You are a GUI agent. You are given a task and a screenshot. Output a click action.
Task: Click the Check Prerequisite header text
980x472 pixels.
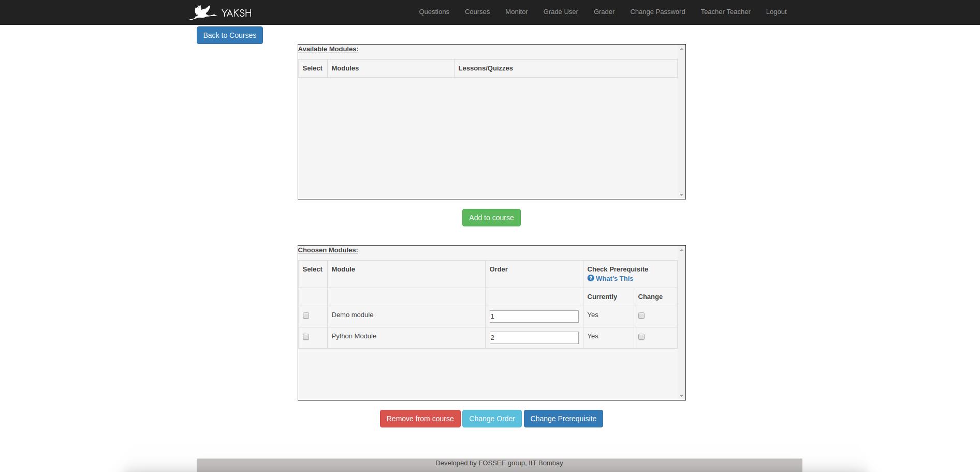[x=618, y=269]
